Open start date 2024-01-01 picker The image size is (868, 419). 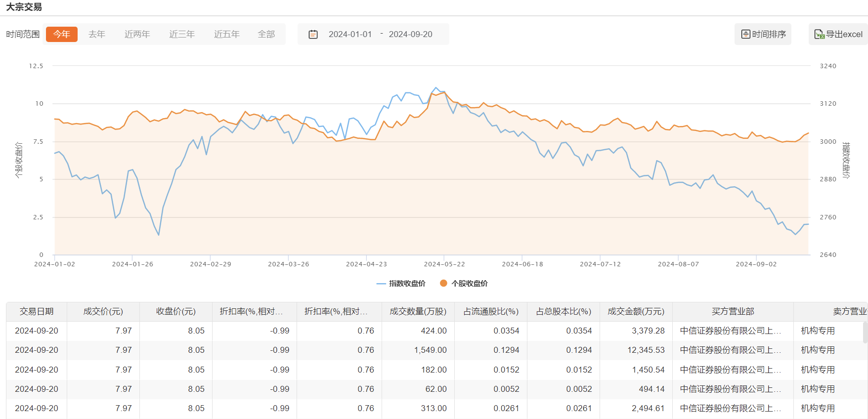tap(350, 35)
